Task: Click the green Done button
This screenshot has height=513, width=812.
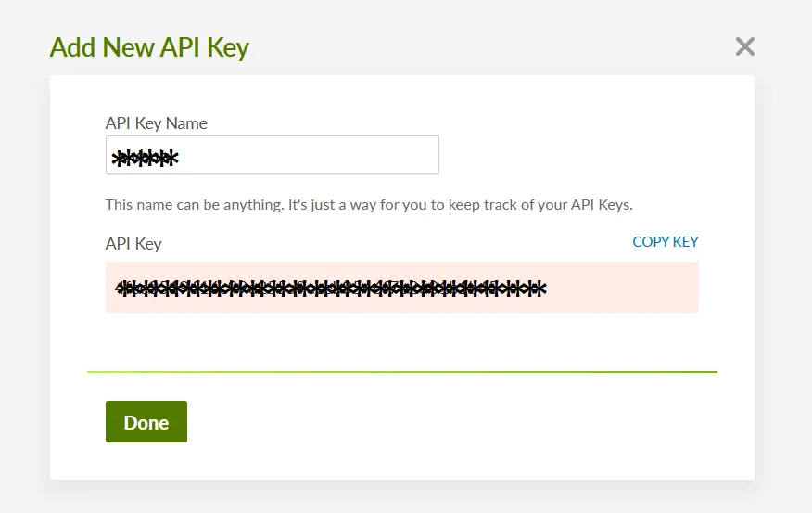Action: tap(146, 422)
